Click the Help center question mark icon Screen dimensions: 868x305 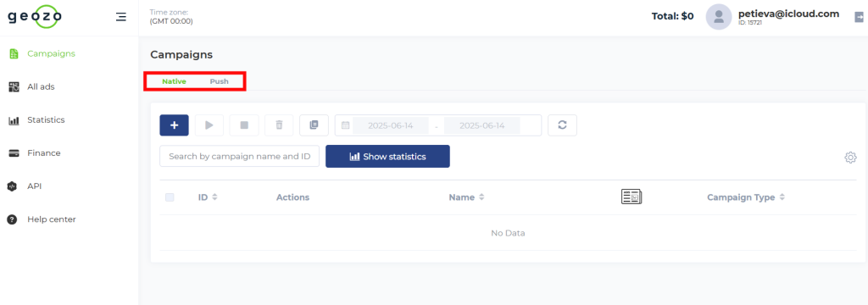12,219
